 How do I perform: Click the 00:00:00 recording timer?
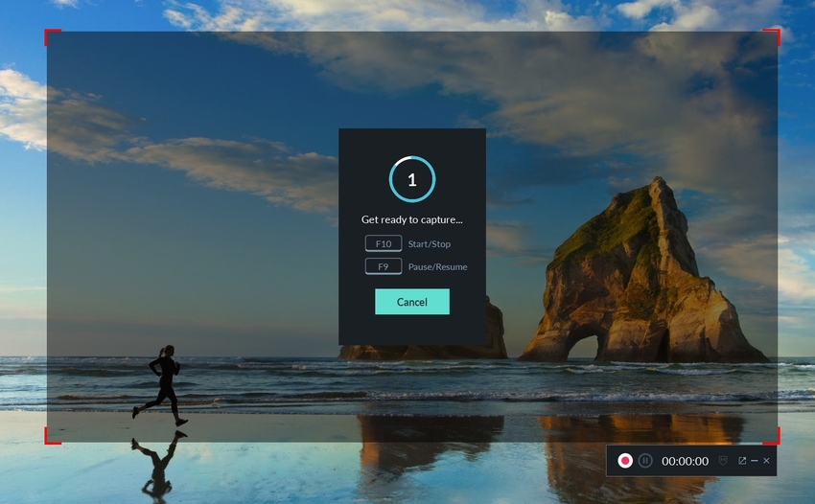pos(685,461)
